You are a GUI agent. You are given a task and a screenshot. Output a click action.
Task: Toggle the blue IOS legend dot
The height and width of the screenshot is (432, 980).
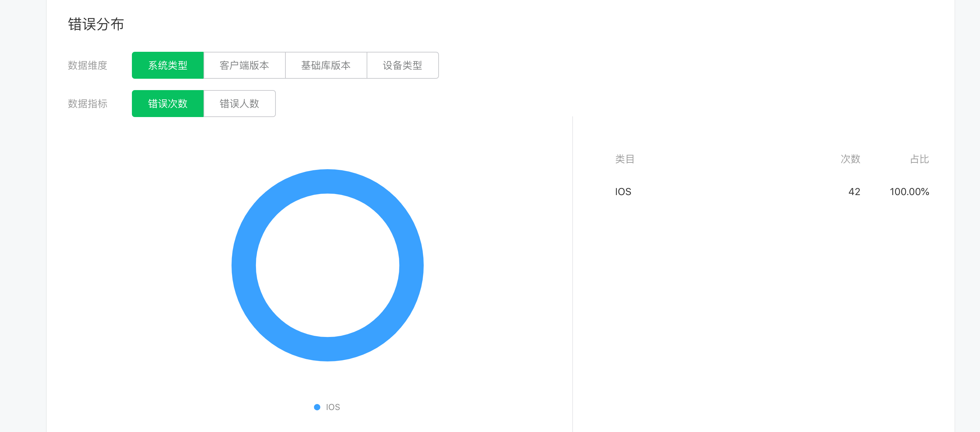[x=317, y=407]
